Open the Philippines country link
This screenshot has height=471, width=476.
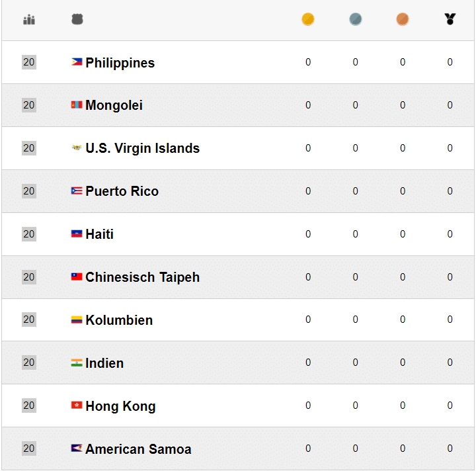[120, 63]
